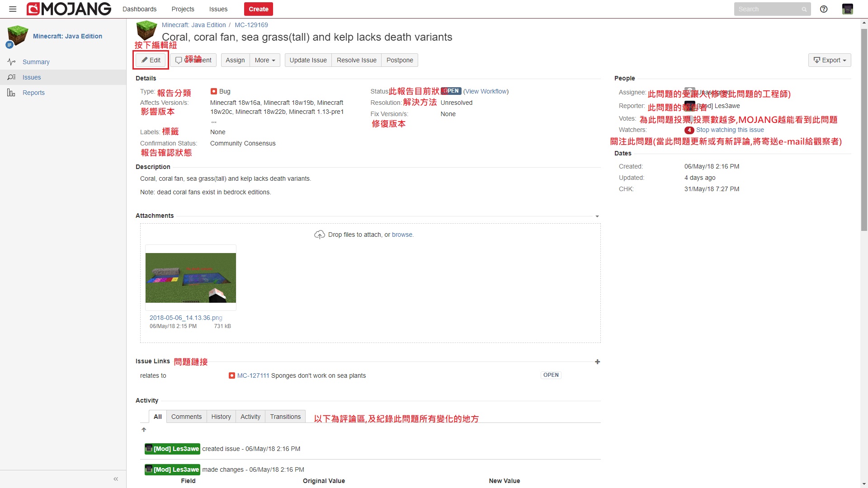
Task: Click the cloud upload icon in Attachments
Action: click(x=320, y=234)
